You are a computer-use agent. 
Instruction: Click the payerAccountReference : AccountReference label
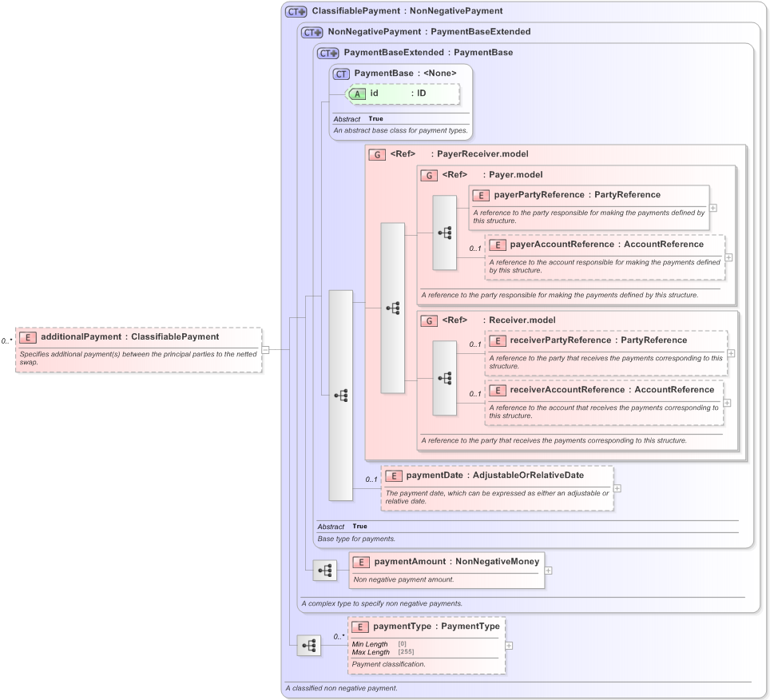pos(606,245)
